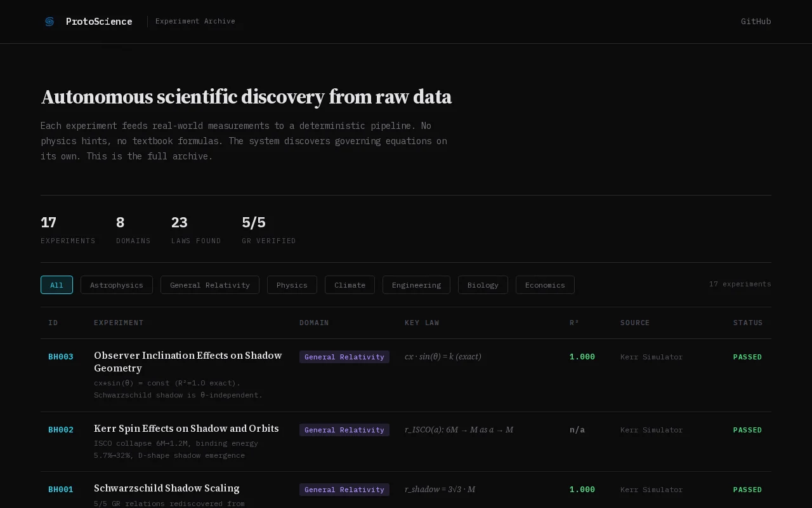Filter by General Relativity domain
Viewport: 812px width, 508px height.
[x=210, y=285]
